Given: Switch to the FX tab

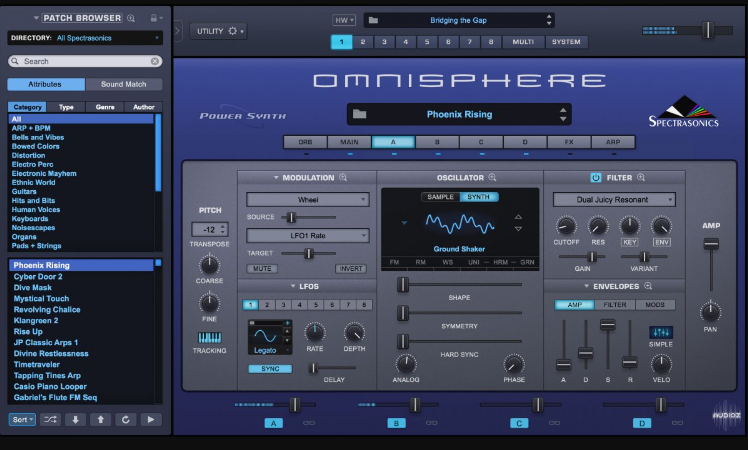Looking at the screenshot, I should coord(569,142).
